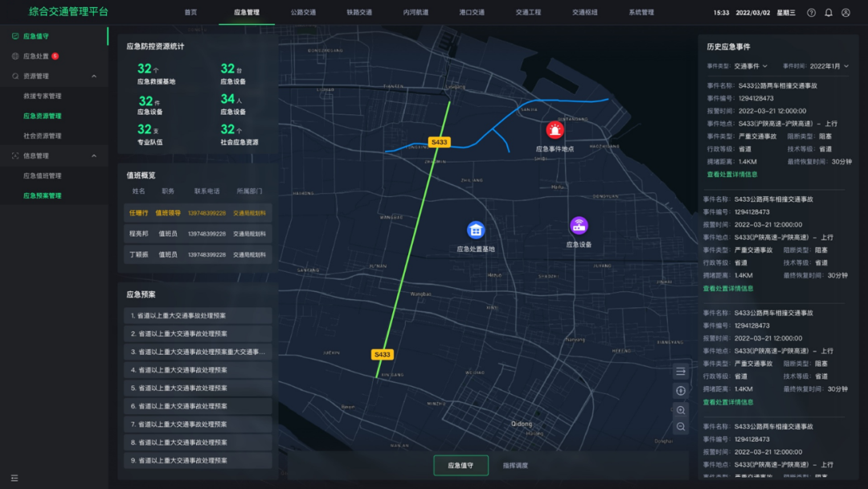The height and width of the screenshot is (489, 868).
Task: Click the map zoom in magnifier icon
Action: (x=681, y=410)
